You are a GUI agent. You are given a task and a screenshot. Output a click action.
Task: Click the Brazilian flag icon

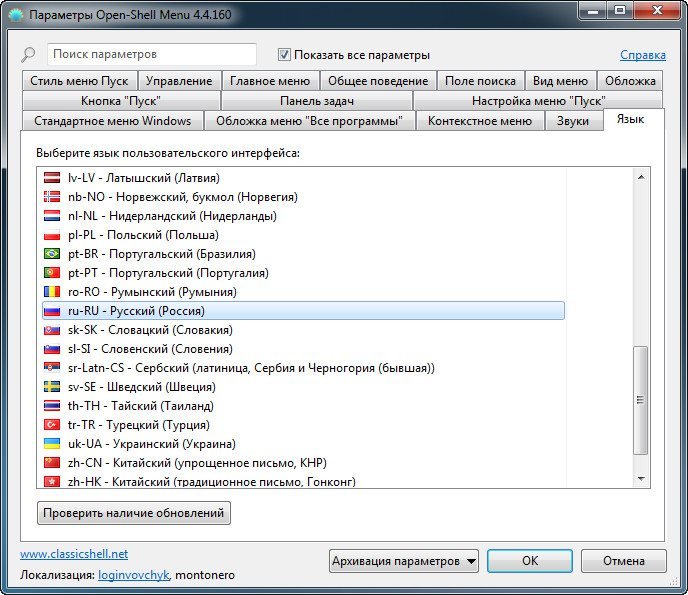(x=52, y=254)
